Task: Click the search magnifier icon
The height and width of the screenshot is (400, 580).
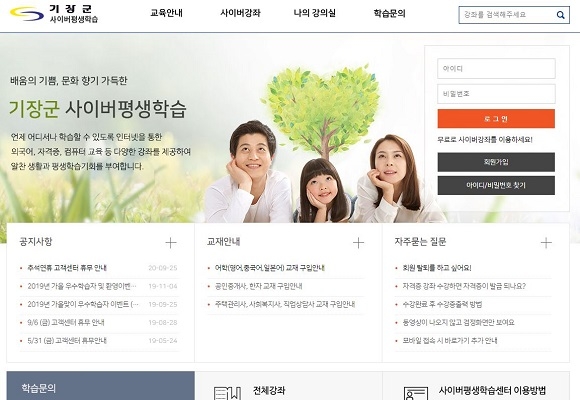Action: pos(560,15)
